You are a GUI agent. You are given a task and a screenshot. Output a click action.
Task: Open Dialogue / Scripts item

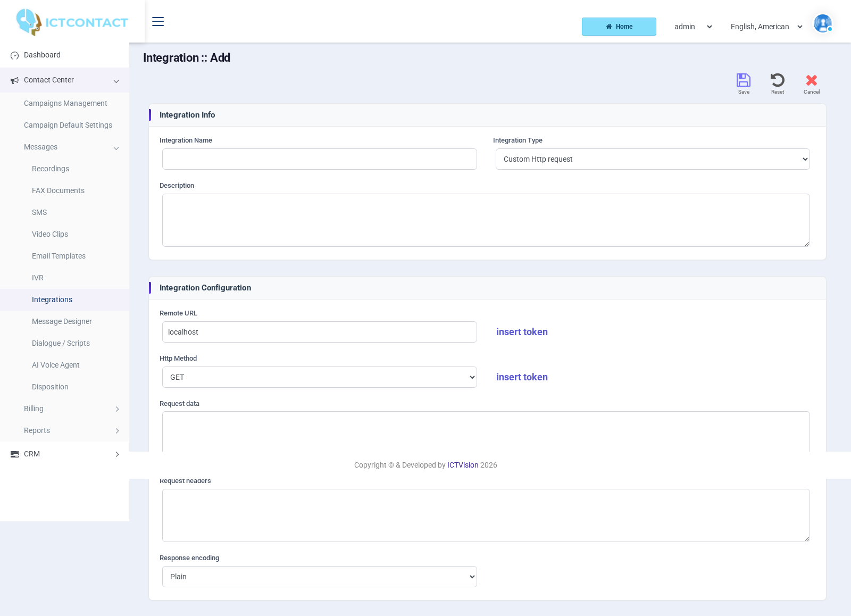[61, 343]
